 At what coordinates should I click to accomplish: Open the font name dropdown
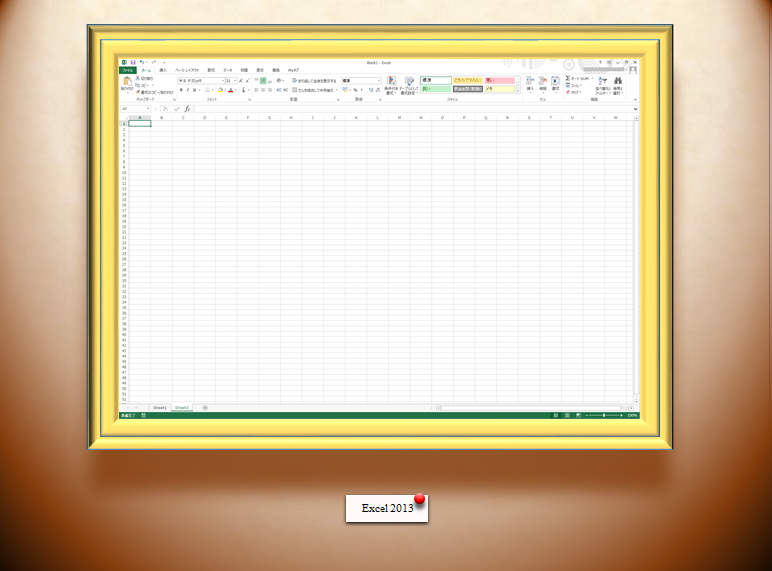click(223, 81)
